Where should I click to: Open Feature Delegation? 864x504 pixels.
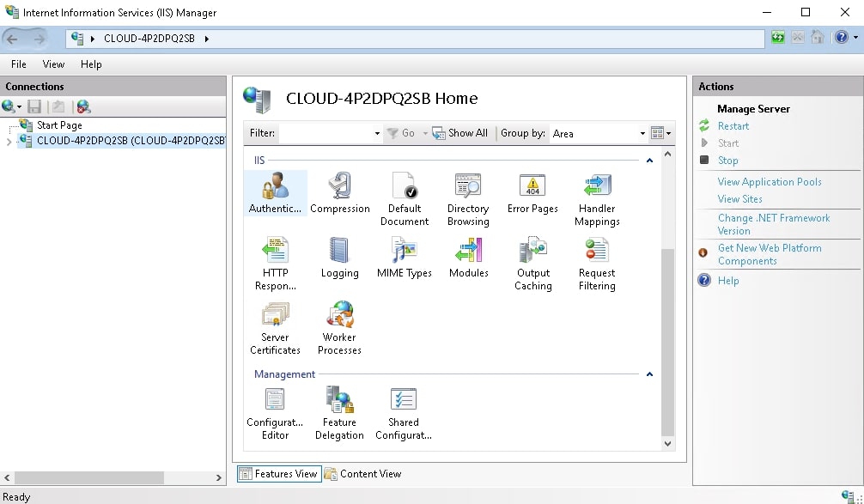tap(339, 413)
